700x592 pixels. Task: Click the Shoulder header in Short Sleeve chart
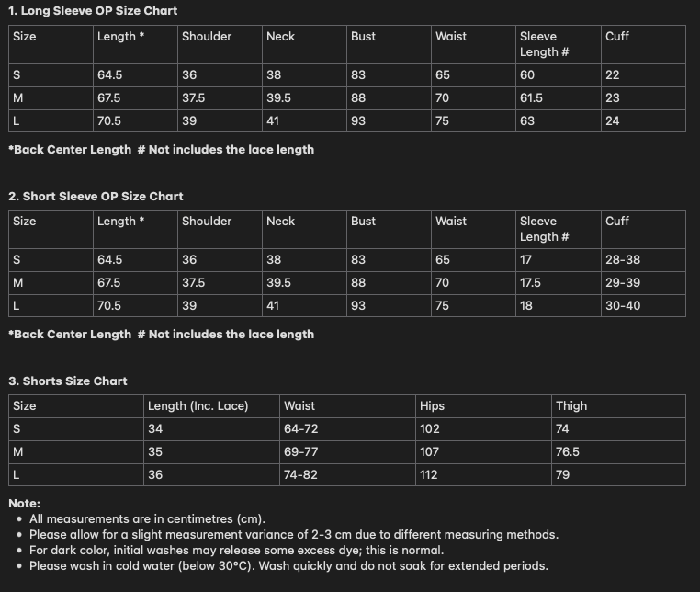(x=207, y=222)
